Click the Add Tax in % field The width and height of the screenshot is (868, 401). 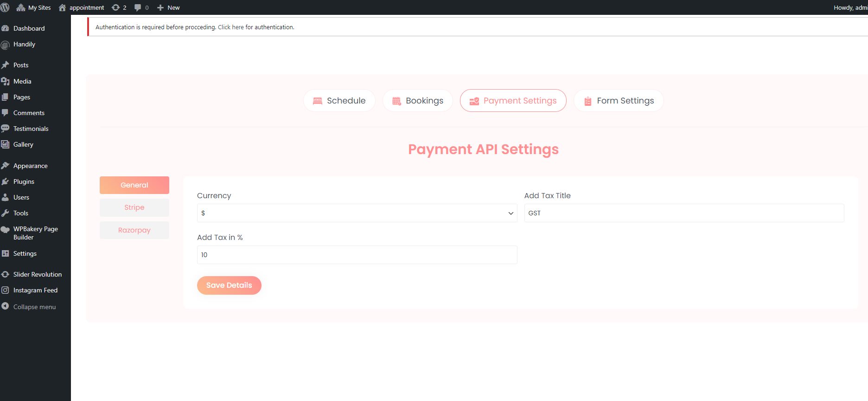[357, 255]
